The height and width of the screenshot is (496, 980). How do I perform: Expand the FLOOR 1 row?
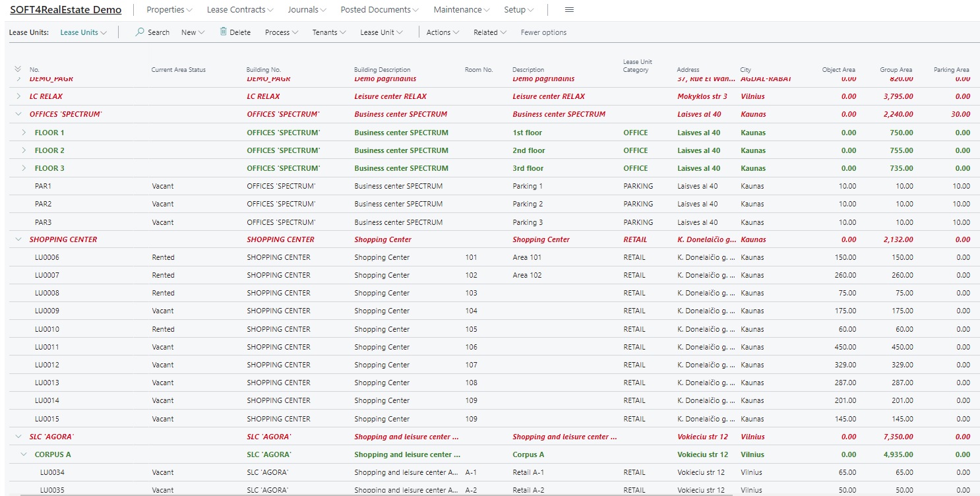(x=24, y=133)
